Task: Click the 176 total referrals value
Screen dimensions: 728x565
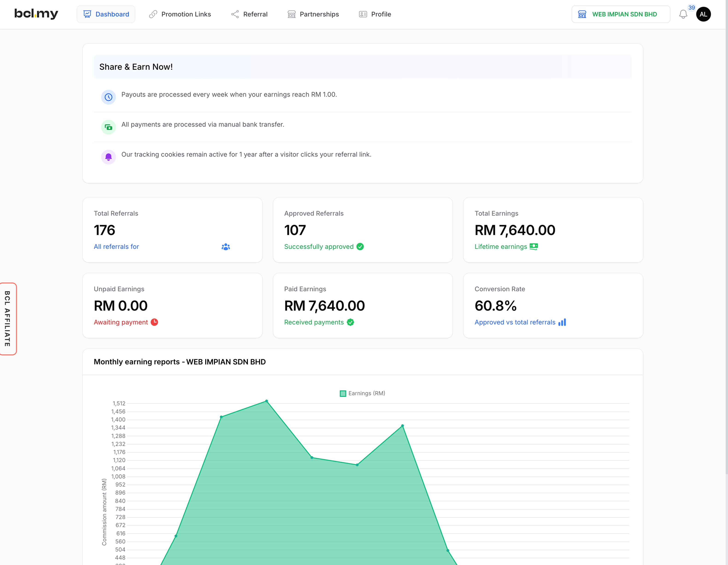Action: click(x=104, y=230)
